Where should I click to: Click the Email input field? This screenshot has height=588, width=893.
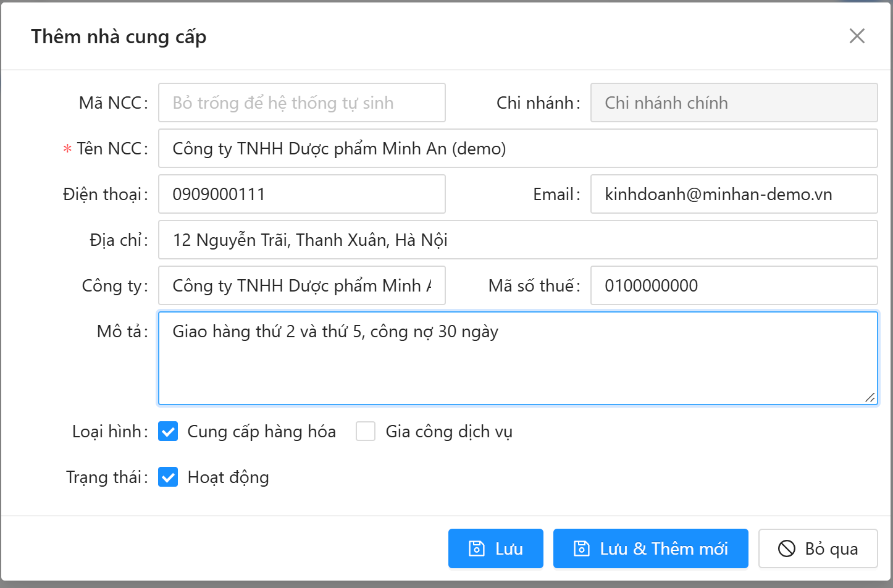pyautogui.click(x=734, y=194)
